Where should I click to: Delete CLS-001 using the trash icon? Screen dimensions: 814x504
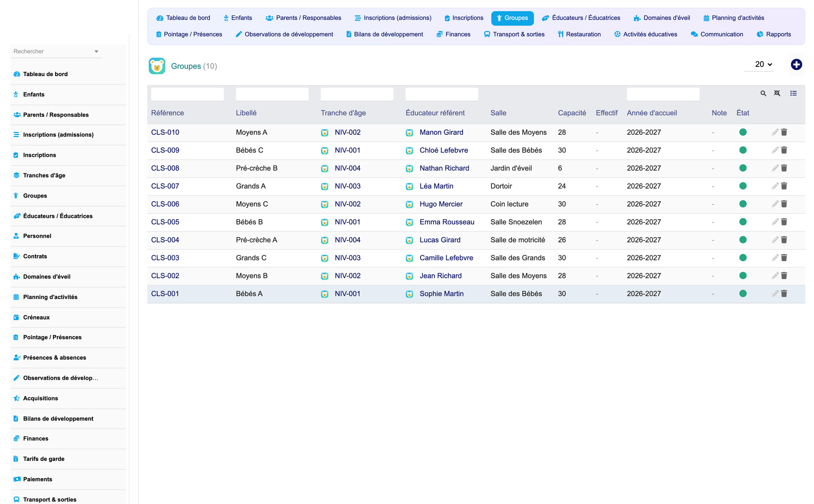(784, 294)
